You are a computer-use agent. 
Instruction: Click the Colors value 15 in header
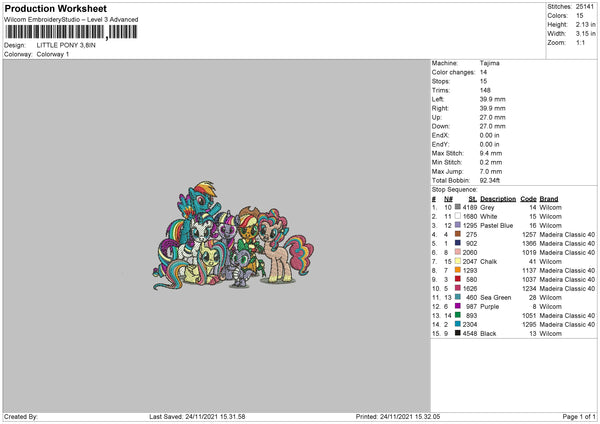point(580,16)
